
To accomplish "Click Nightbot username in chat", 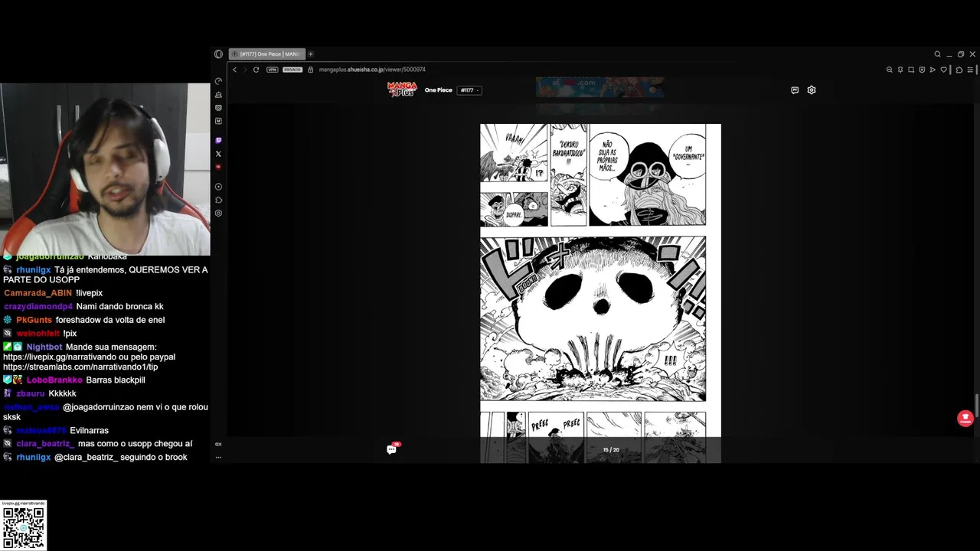I will coord(44,347).
